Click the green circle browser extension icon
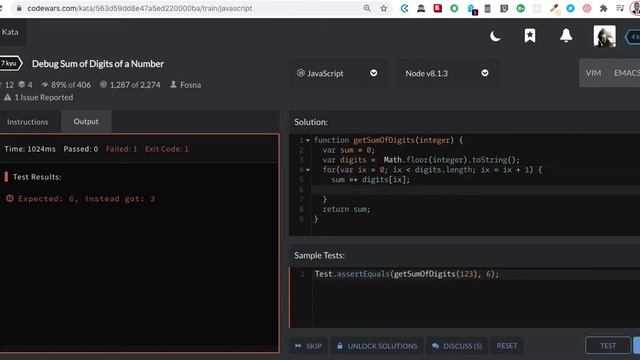 click(x=454, y=8)
